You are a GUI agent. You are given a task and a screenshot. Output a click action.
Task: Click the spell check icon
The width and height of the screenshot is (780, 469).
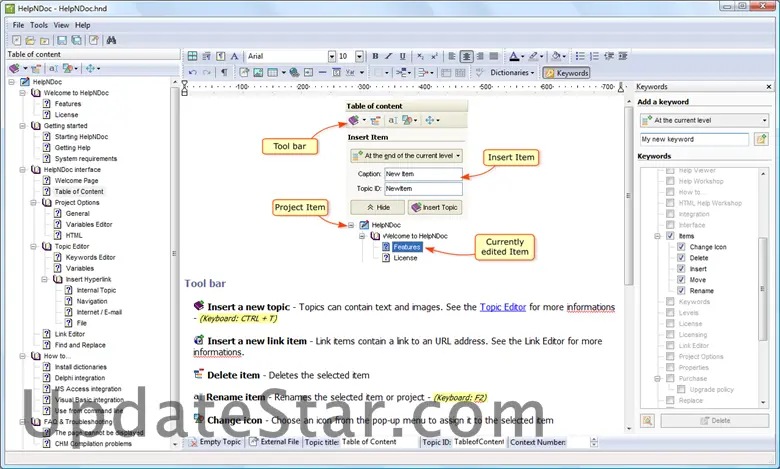pos(480,73)
